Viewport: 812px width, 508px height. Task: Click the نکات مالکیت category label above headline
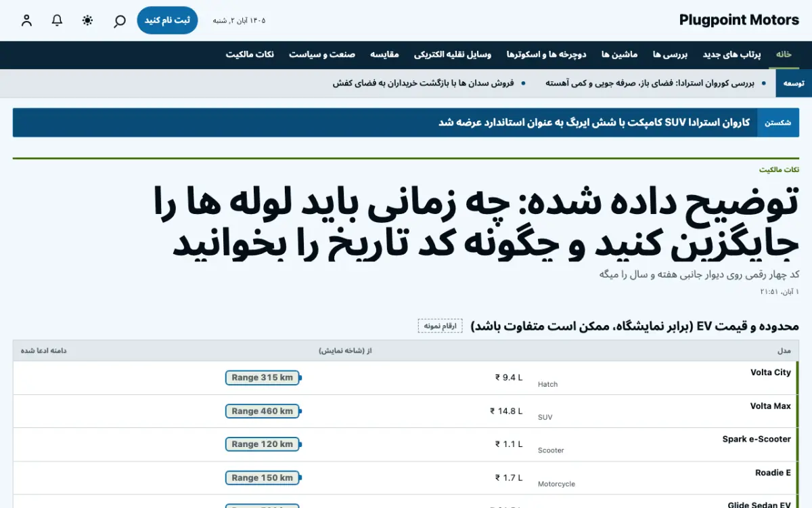click(x=779, y=169)
